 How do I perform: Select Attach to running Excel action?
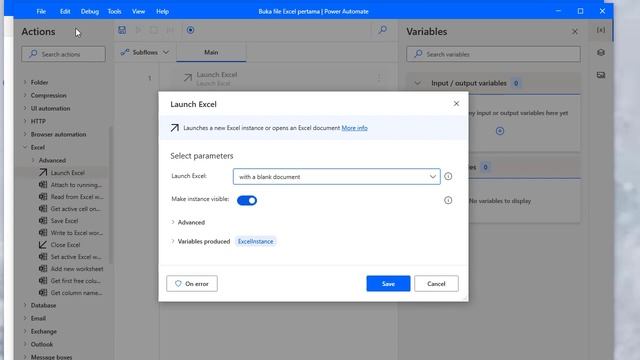[x=70, y=185]
